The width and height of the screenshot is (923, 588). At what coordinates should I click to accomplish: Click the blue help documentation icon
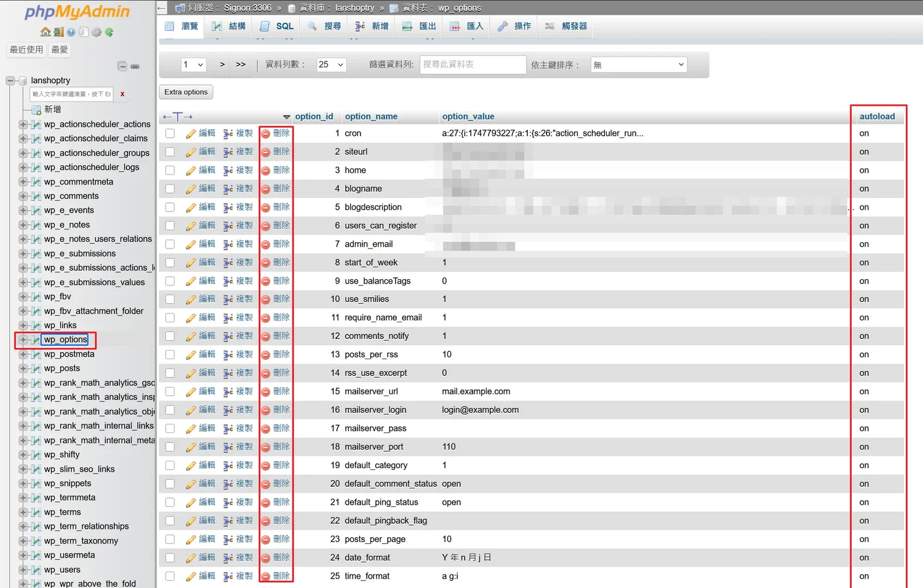pyautogui.click(x=71, y=32)
